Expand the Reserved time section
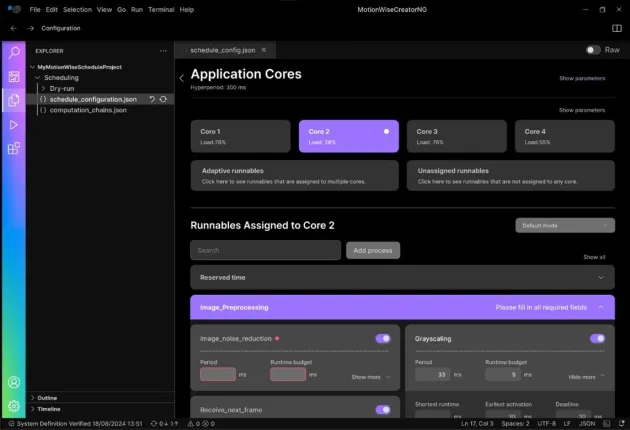The width and height of the screenshot is (630, 430). [600, 277]
